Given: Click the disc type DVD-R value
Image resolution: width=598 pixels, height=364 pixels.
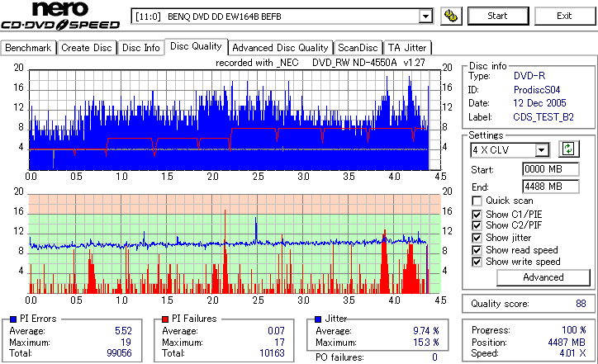Looking at the screenshot, I should tap(529, 76).
